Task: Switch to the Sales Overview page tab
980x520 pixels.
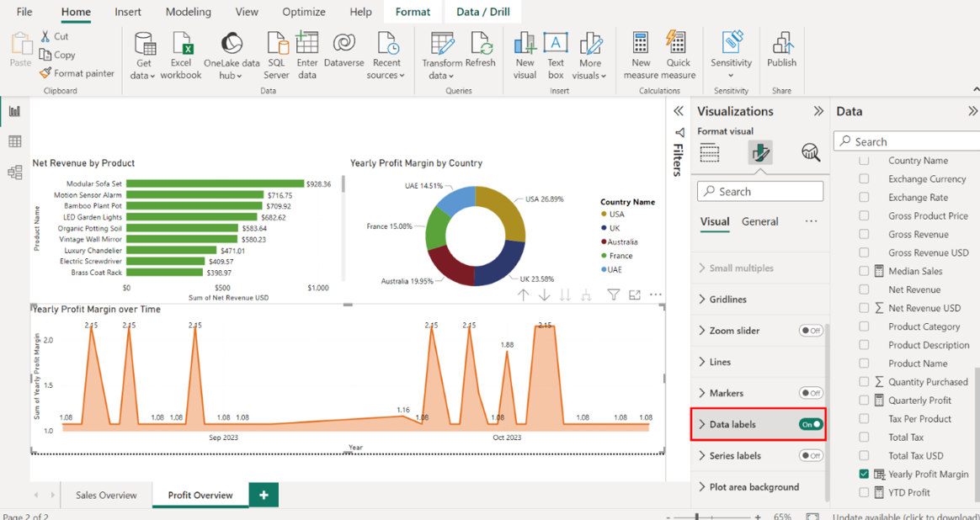Action: 106,495
